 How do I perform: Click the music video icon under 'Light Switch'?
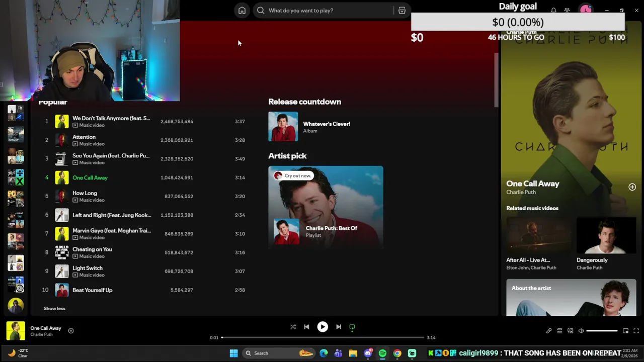click(75, 275)
